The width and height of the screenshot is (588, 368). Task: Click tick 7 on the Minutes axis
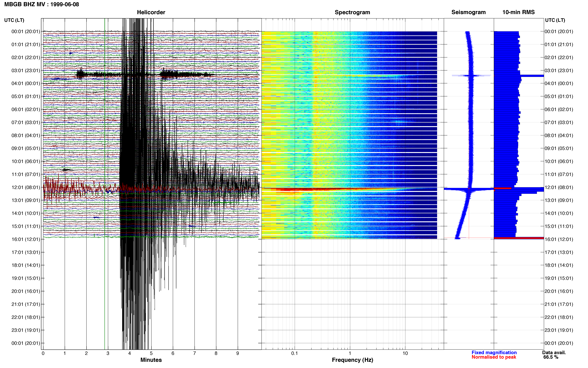pyautogui.click(x=195, y=353)
